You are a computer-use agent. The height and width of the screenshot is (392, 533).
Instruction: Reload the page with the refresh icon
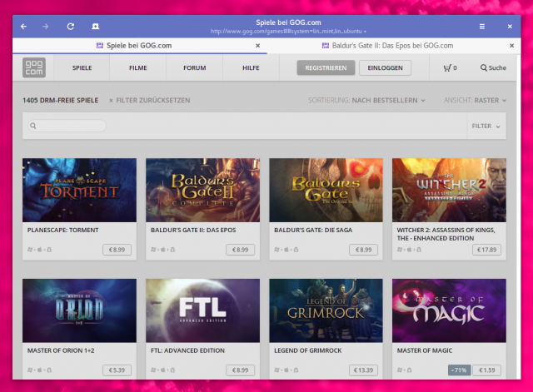(x=70, y=26)
